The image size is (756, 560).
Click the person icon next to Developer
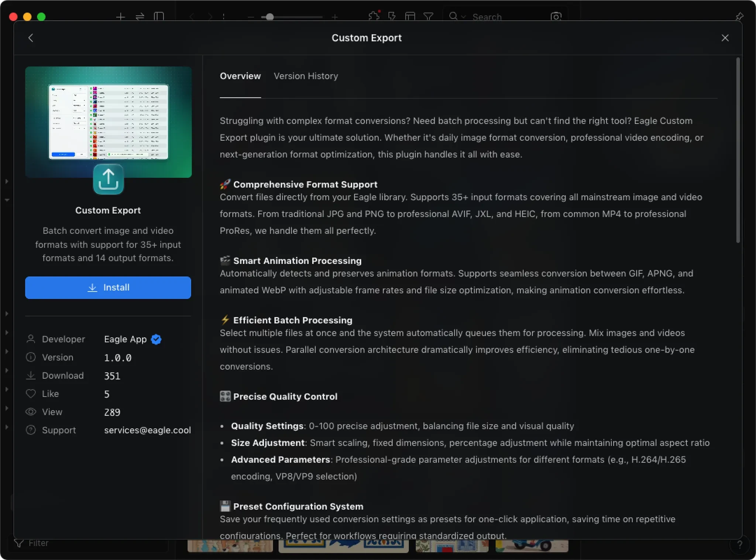[x=31, y=339]
